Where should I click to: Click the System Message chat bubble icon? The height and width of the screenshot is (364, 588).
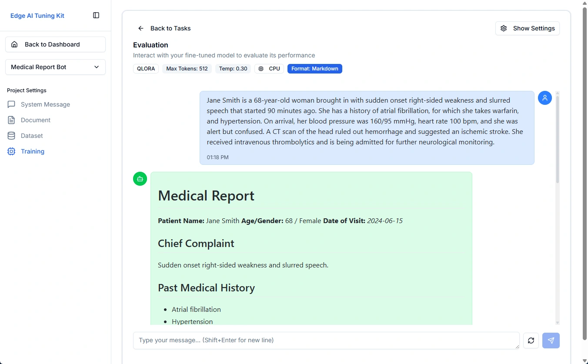click(11, 104)
